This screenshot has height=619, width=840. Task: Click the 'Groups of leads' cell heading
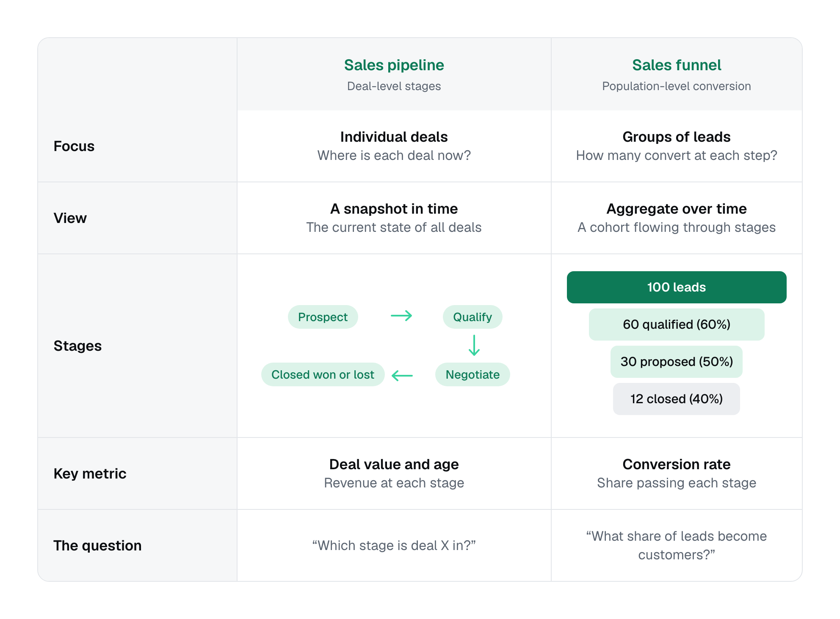pyautogui.click(x=677, y=137)
